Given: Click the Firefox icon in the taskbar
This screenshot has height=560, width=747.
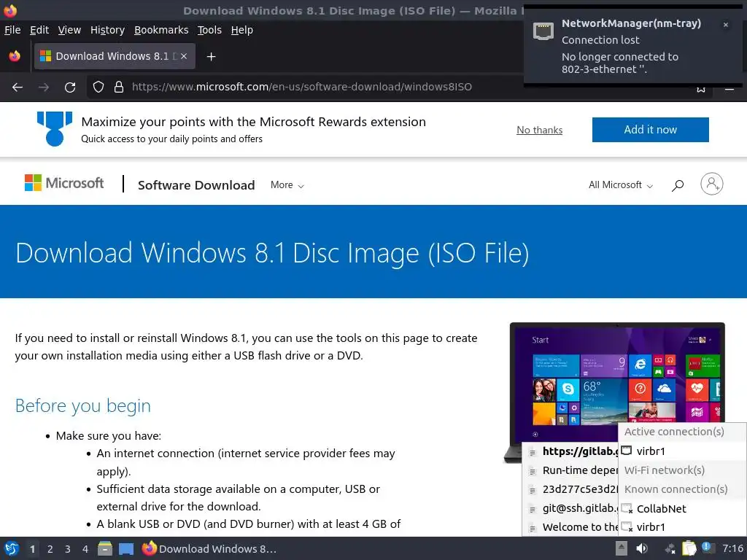Looking at the screenshot, I should 149,548.
